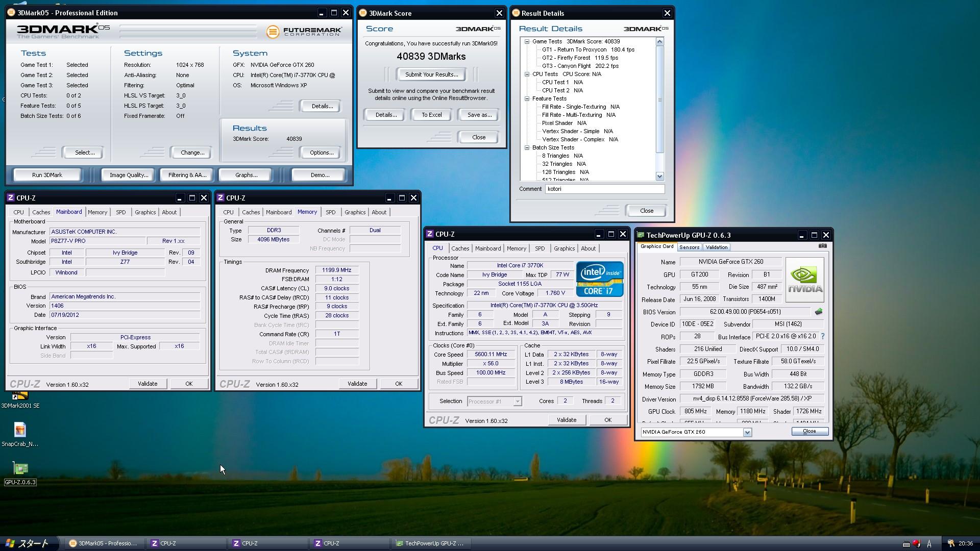Screen dimensions: 980x551
Task: Click Close button in Result Details
Action: pos(646,211)
